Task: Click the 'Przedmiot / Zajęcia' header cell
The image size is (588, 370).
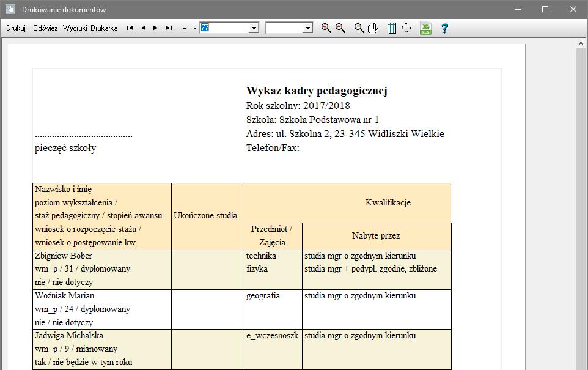Action: [272, 235]
